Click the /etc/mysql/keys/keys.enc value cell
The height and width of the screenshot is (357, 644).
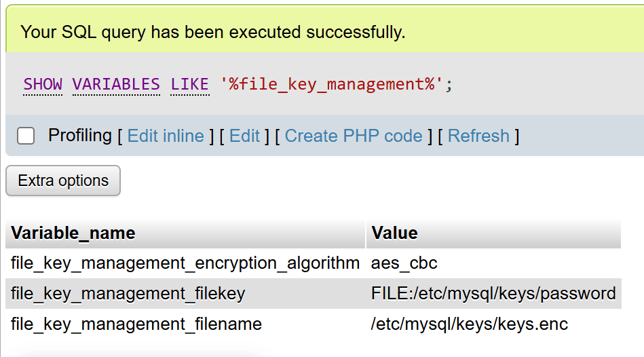tap(470, 324)
